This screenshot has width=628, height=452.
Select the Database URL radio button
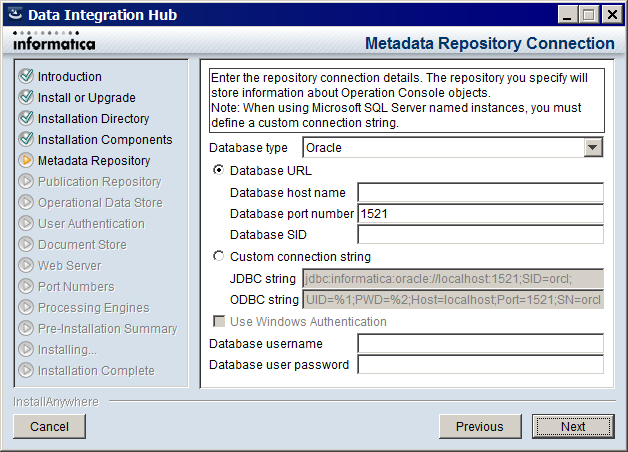pos(218,170)
